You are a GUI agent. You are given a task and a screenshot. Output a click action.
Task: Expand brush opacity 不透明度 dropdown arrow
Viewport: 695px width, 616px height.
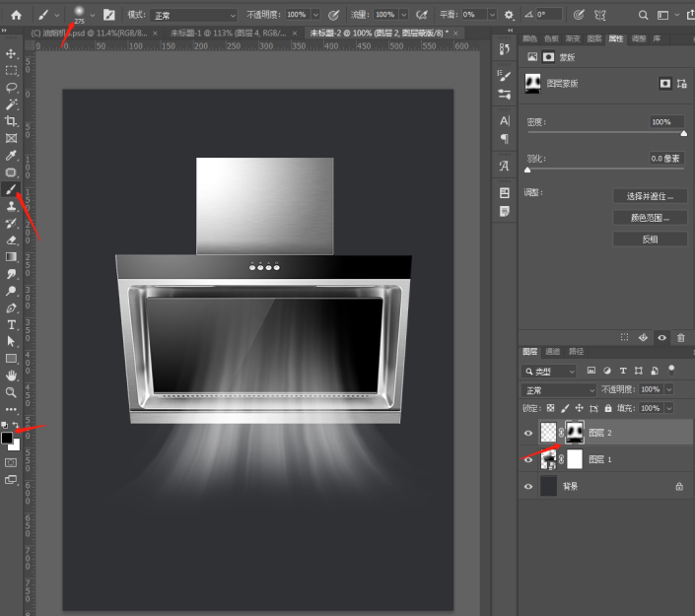point(315,15)
